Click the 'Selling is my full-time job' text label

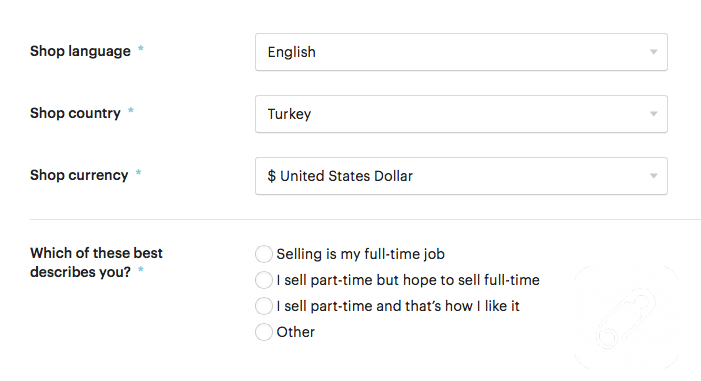[x=360, y=254]
